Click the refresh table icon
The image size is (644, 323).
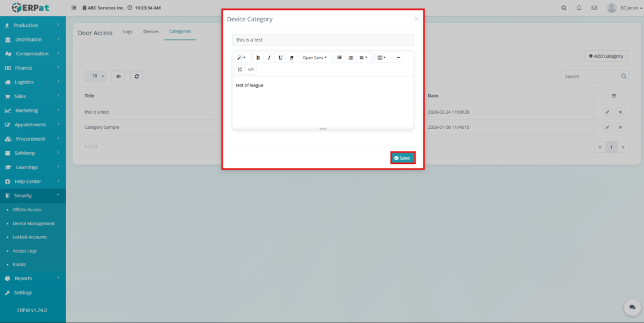136,76
